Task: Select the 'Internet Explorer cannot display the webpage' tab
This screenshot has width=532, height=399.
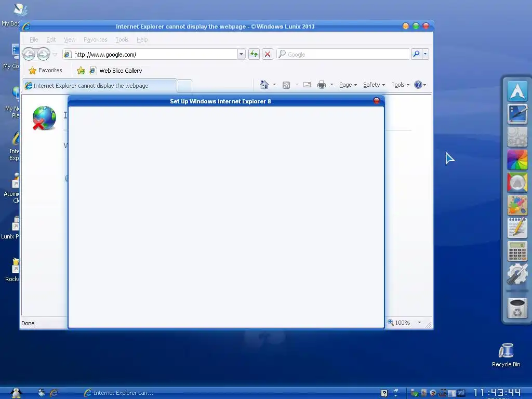Action: [99, 86]
